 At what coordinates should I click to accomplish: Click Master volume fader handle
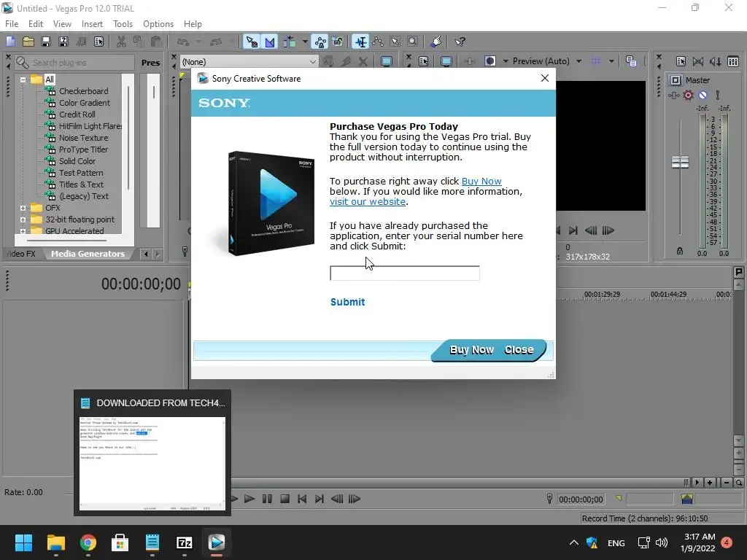point(680,163)
